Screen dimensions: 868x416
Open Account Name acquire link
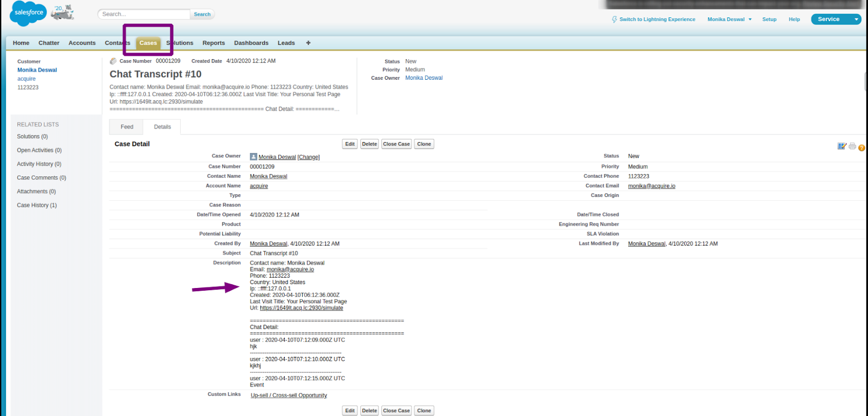[259, 186]
